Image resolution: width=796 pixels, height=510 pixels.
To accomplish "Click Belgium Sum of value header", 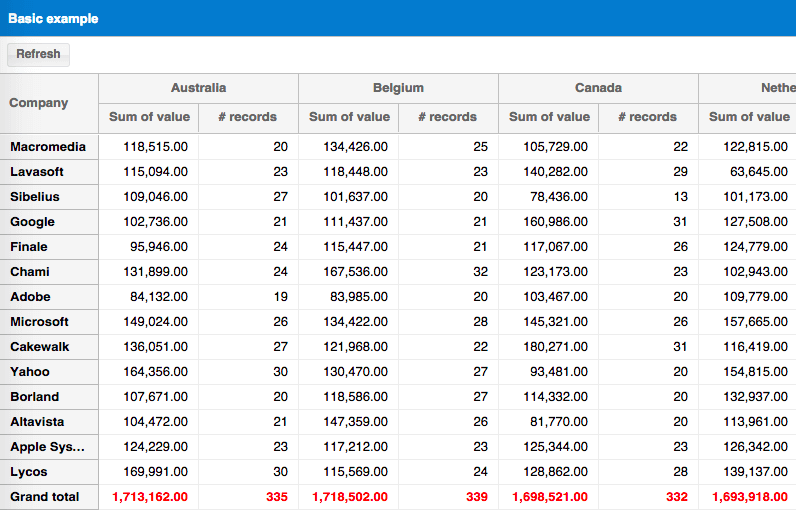I will click(x=349, y=118).
